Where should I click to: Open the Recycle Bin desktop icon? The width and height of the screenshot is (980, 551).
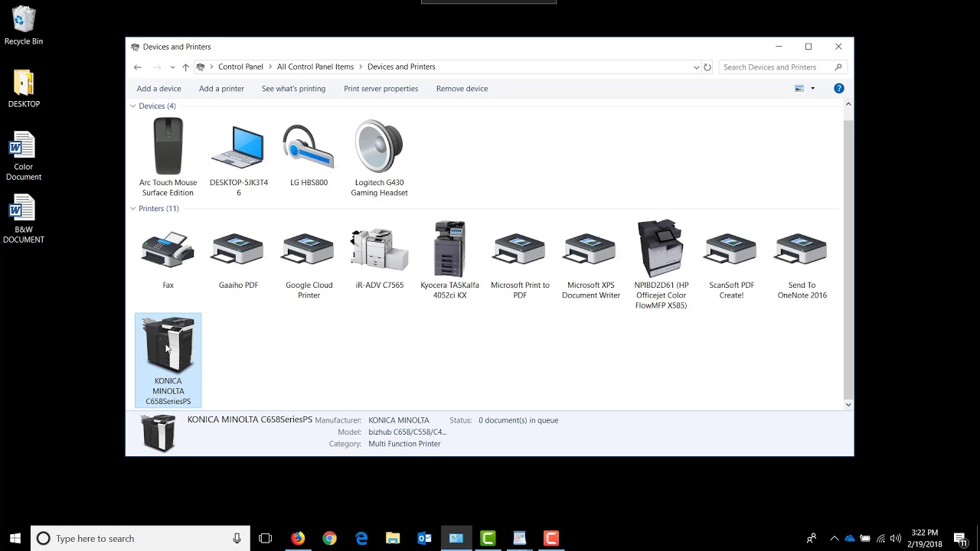(x=24, y=26)
